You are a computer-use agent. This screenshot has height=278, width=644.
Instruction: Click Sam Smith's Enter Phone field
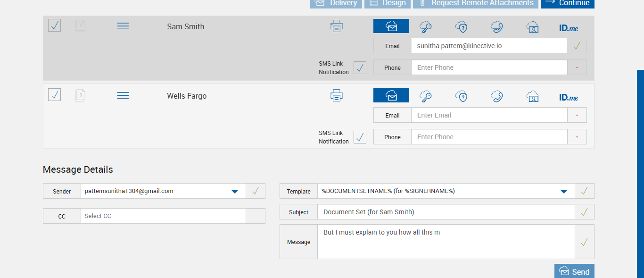tap(489, 67)
